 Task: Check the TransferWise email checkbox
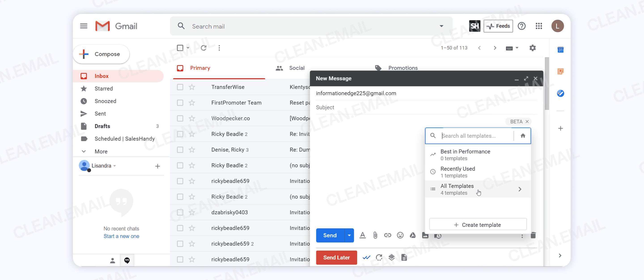point(180,87)
